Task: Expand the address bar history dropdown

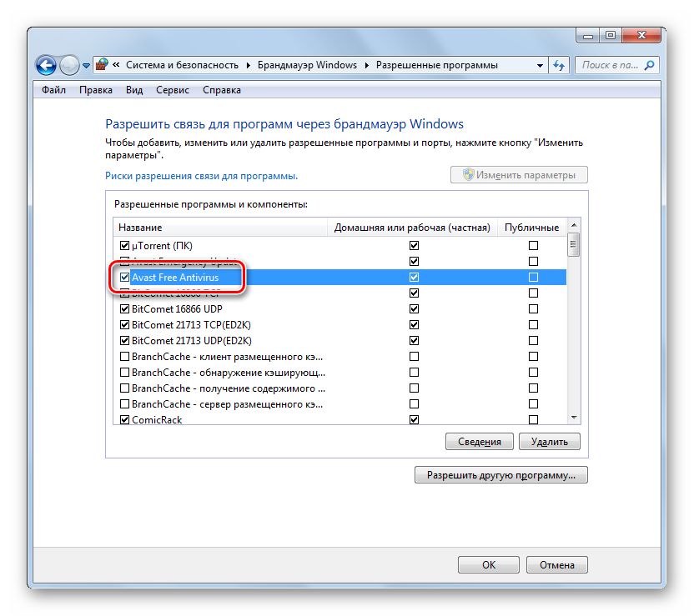Action: [x=538, y=65]
